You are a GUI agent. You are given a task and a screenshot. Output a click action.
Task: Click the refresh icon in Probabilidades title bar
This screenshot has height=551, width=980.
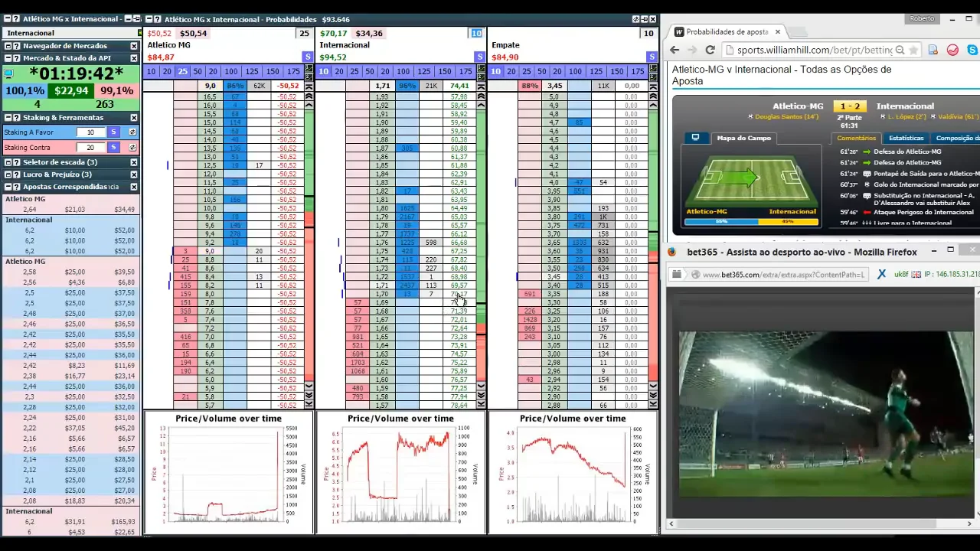[x=635, y=19]
